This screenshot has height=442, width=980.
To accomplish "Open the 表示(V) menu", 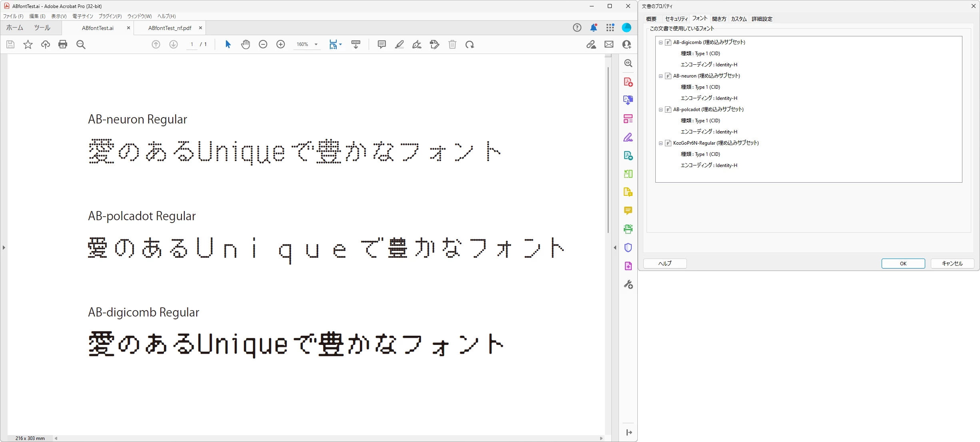I will [59, 16].
